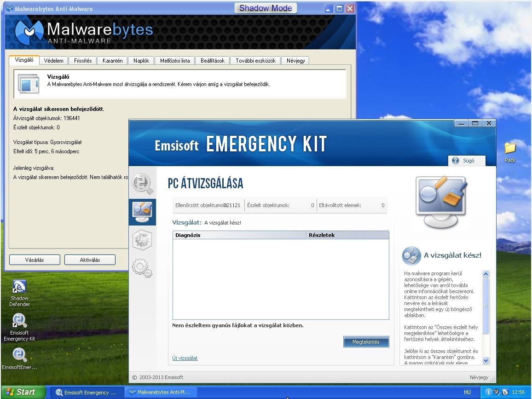
Task: Open the Mellőzési lista tab
Action: (175, 60)
